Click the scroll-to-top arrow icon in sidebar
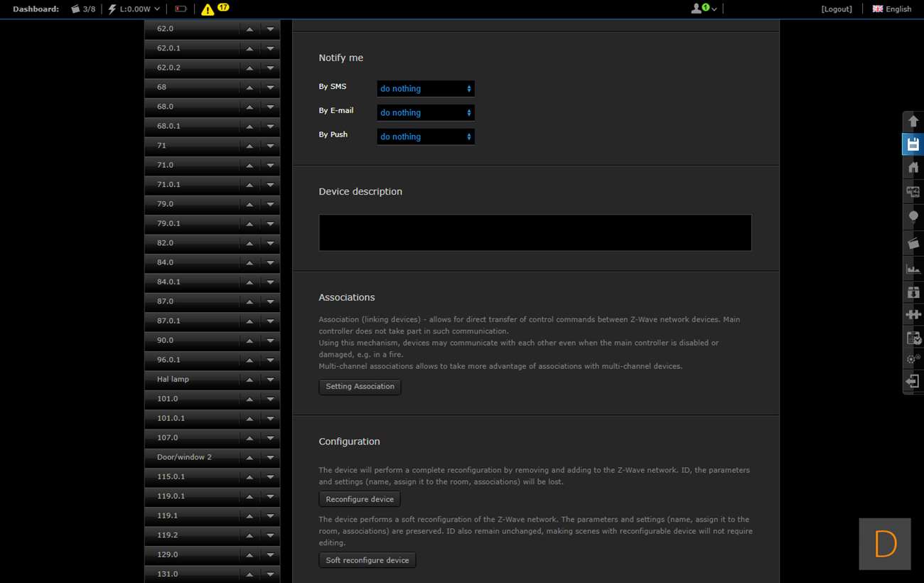This screenshot has height=583, width=924. (913, 122)
